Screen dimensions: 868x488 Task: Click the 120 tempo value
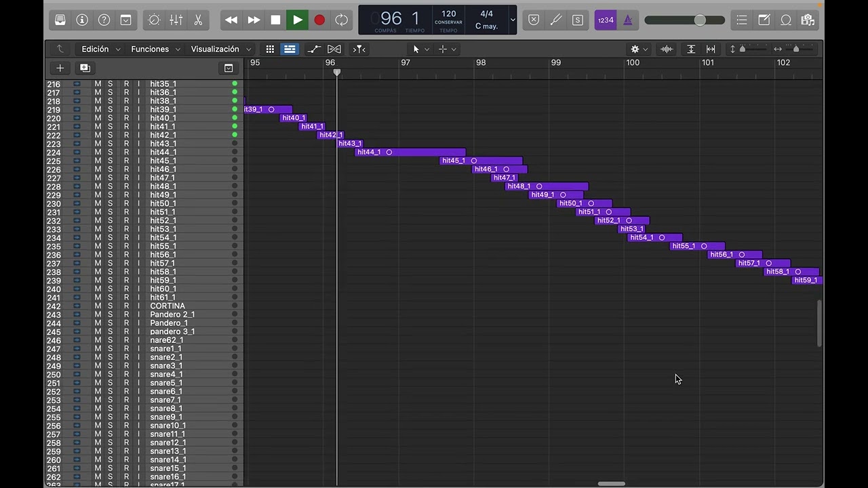coord(448,14)
